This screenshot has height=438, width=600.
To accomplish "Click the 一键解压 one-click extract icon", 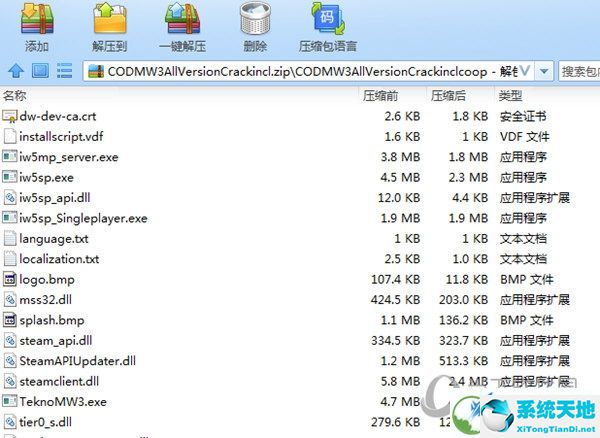I will coord(183,18).
